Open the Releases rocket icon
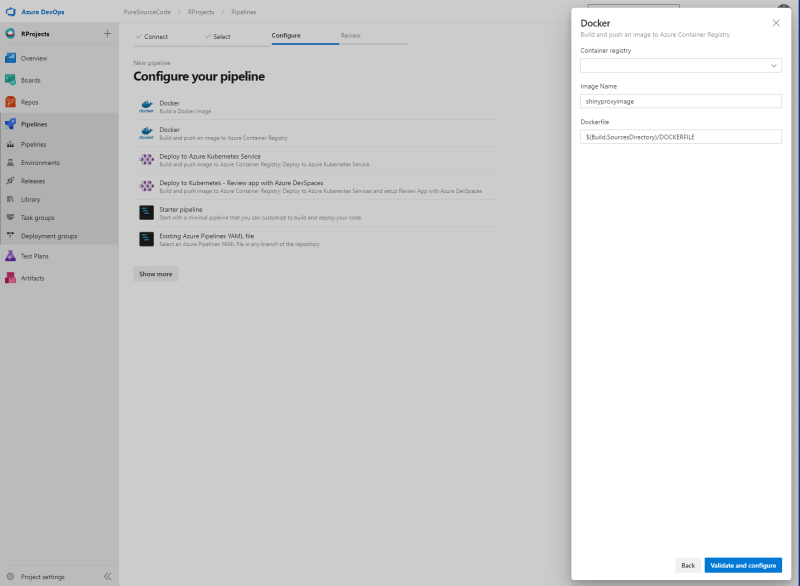 (10, 181)
